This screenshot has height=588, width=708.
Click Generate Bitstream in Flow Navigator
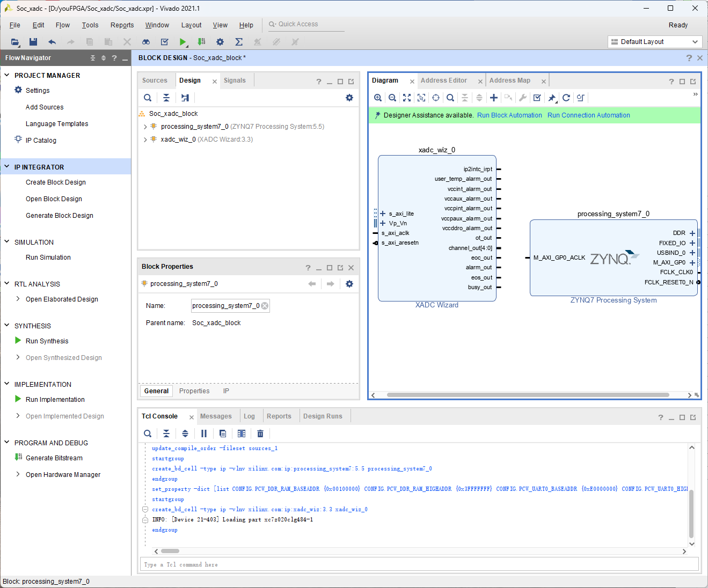pyautogui.click(x=54, y=458)
